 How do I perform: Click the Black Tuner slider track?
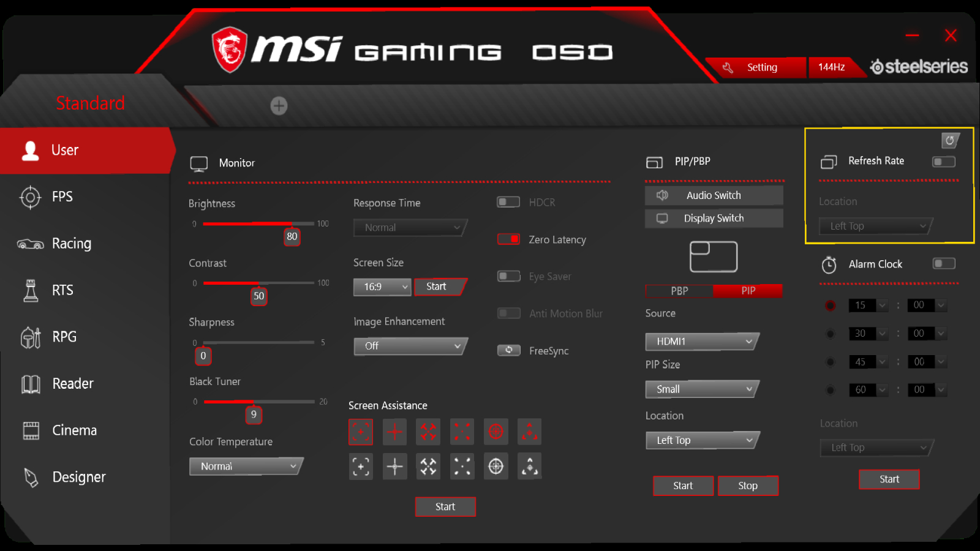[x=258, y=402]
